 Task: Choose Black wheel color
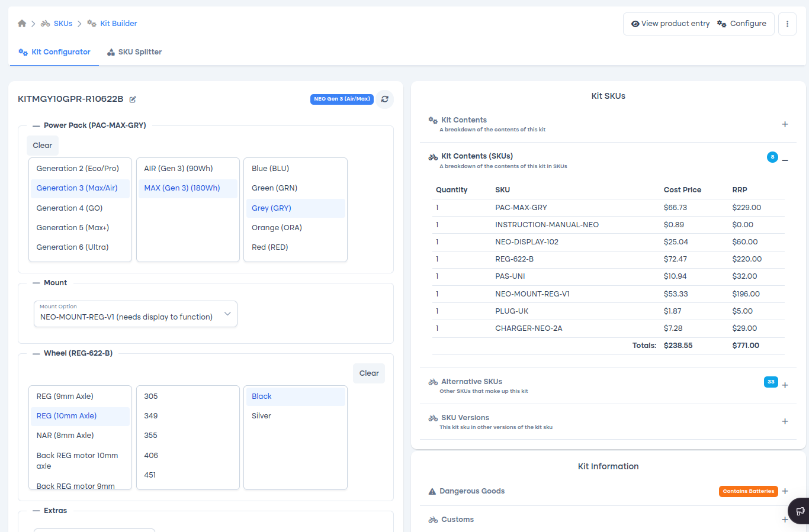296,396
